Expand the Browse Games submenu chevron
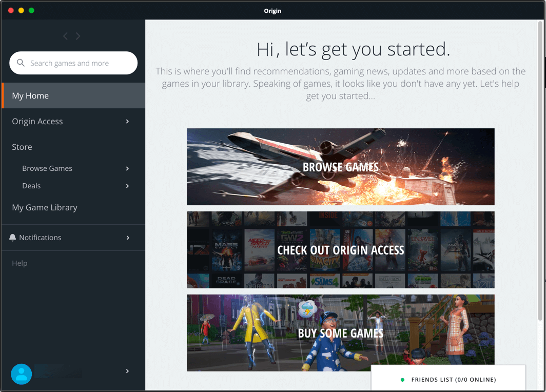Image resolution: width=546 pixels, height=392 pixels. (x=127, y=168)
